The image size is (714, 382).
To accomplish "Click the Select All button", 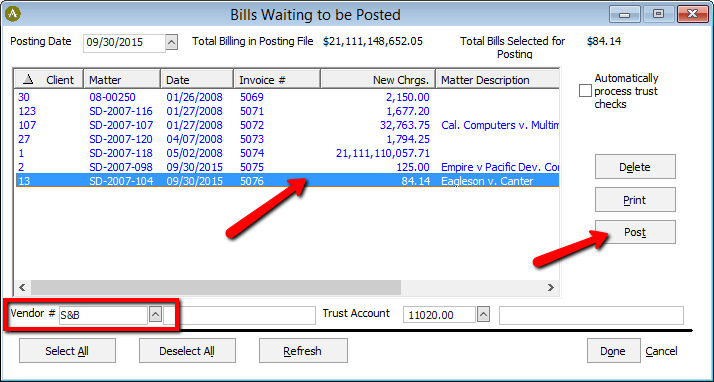I will [67, 351].
